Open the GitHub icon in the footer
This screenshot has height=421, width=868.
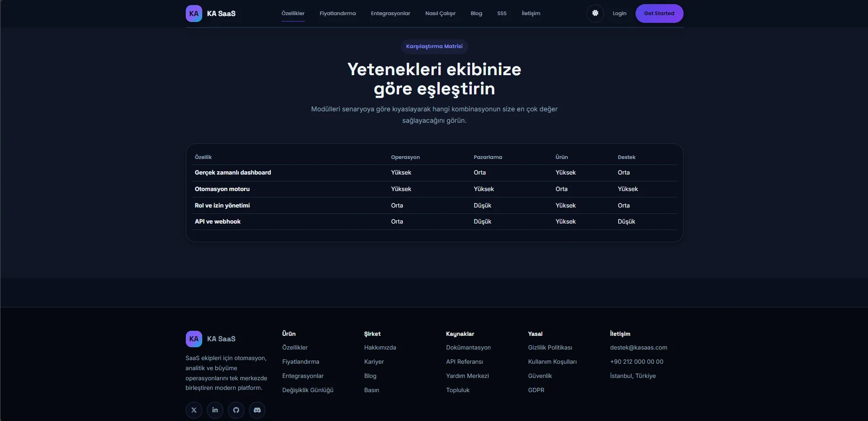[x=236, y=410]
